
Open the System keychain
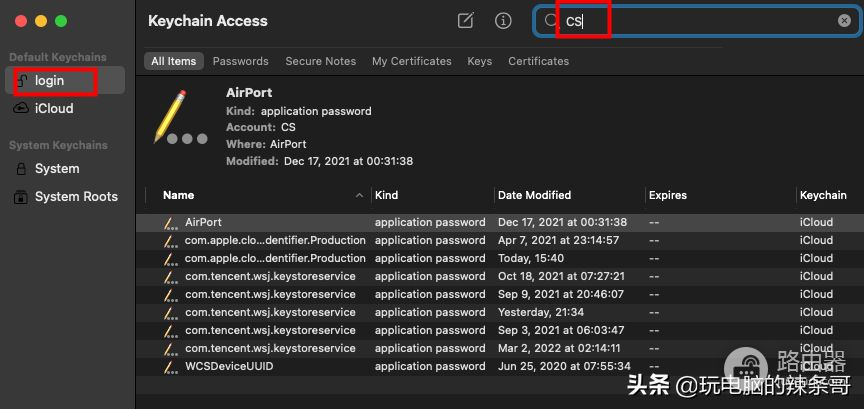56,169
